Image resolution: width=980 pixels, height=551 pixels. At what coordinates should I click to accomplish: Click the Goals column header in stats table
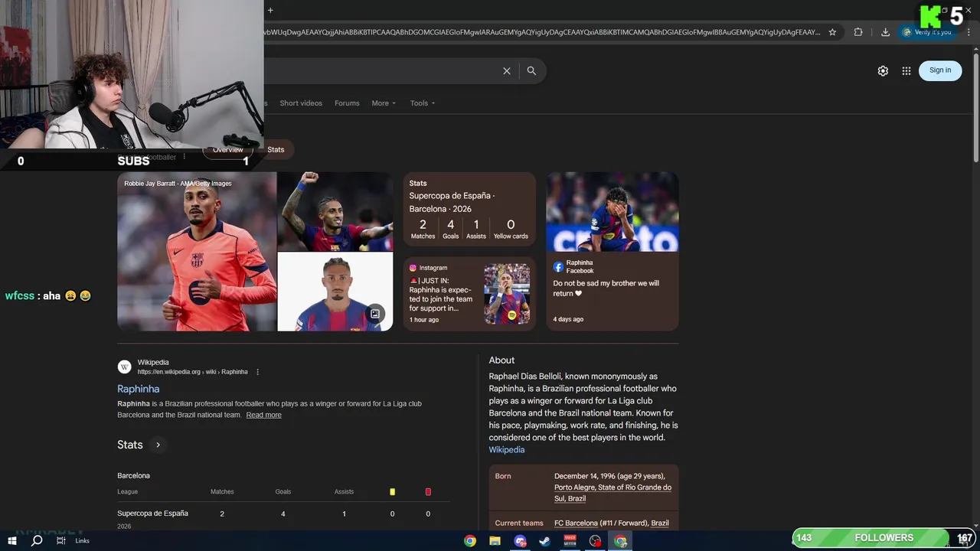click(x=283, y=492)
